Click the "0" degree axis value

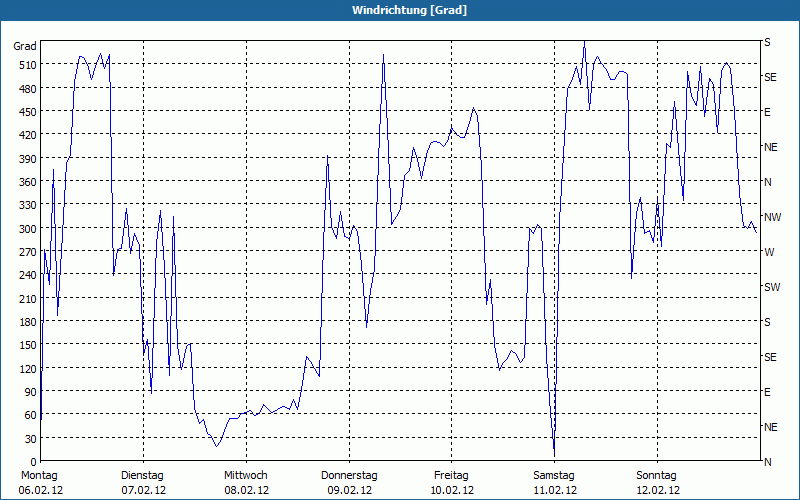click(34, 462)
